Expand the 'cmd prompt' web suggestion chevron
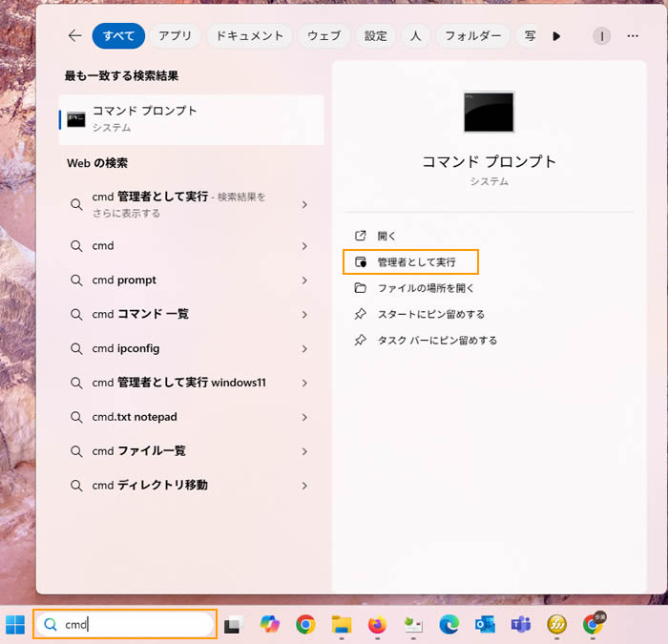The height and width of the screenshot is (644, 668). tap(304, 280)
